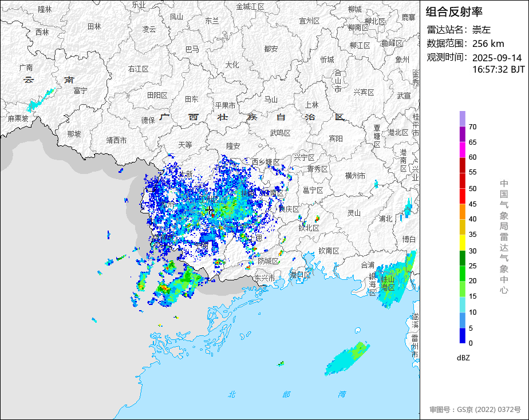This screenshot has width=529, height=420.
Task: Select the 靖西市 map label
Action: 116,140
